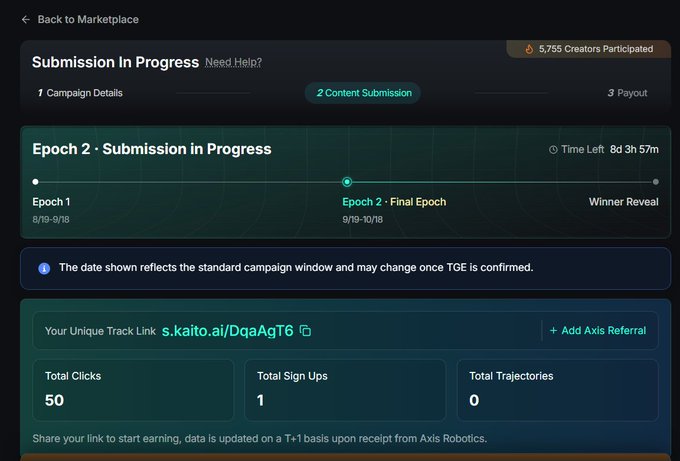This screenshot has height=461, width=680.
Task: Click the clock icon near Time Left
Action: [x=553, y=150]
